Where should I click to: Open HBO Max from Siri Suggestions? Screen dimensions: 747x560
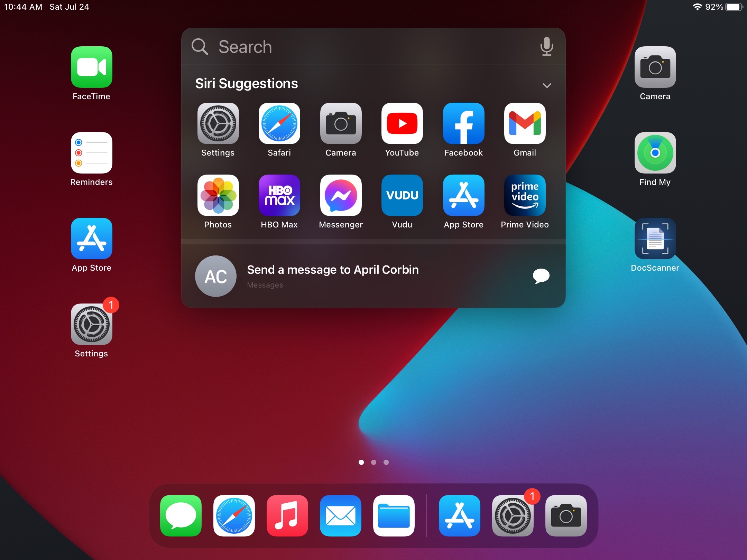pos(279,196)
